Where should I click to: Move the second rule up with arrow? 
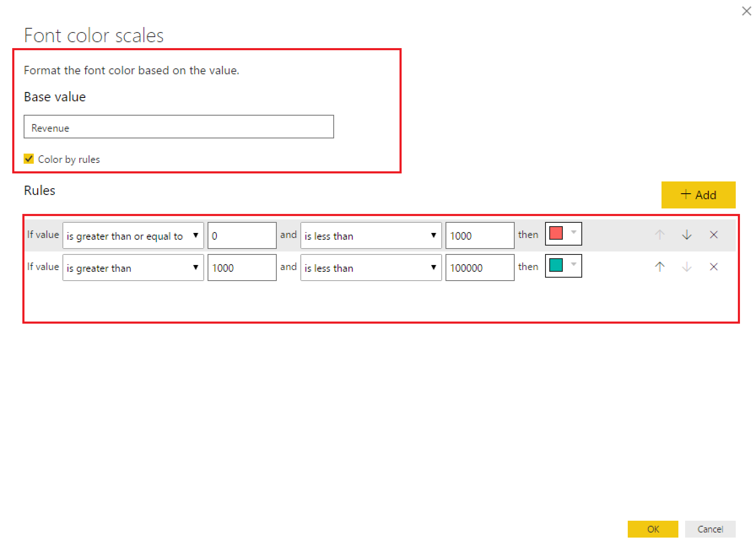point(659,267)
